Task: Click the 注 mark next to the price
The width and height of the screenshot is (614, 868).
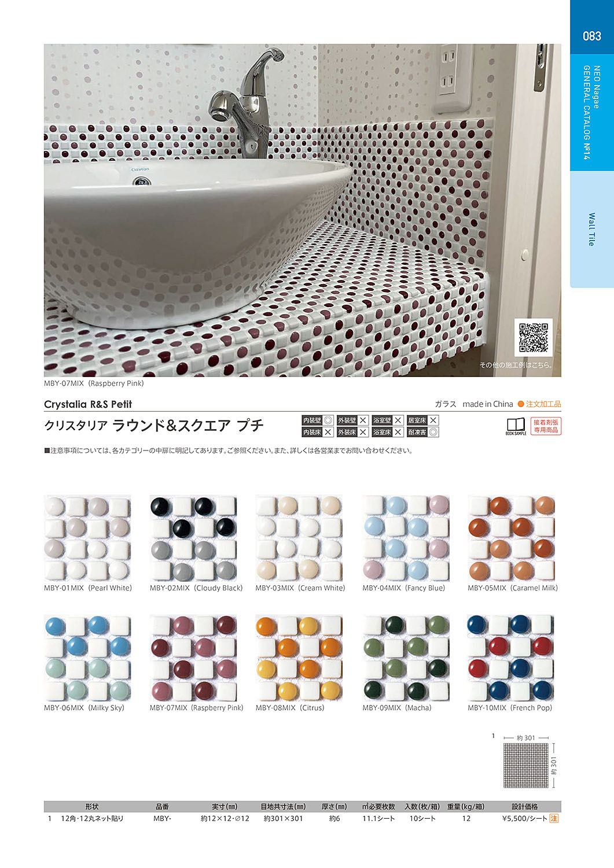Action: tap(554, 818)
